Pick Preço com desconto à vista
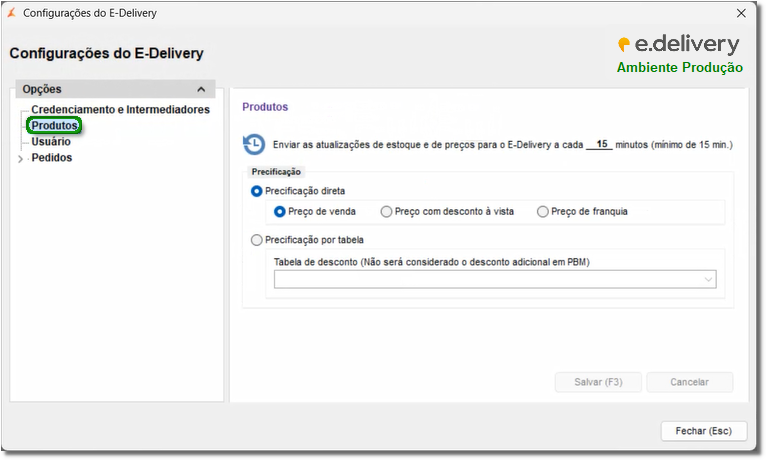Image resolution: width=766 pixels, height=460 pixels. coord(387,212)
